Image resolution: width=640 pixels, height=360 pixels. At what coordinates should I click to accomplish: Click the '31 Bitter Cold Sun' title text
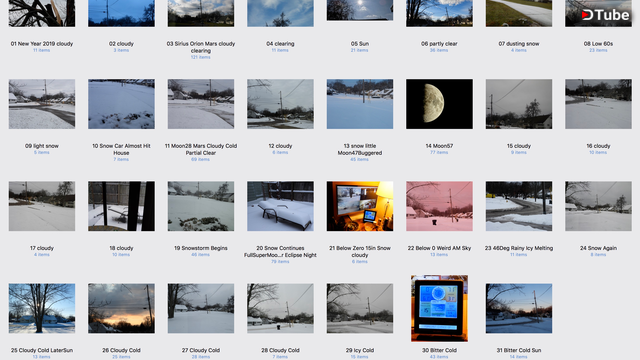tap(519, 350)
